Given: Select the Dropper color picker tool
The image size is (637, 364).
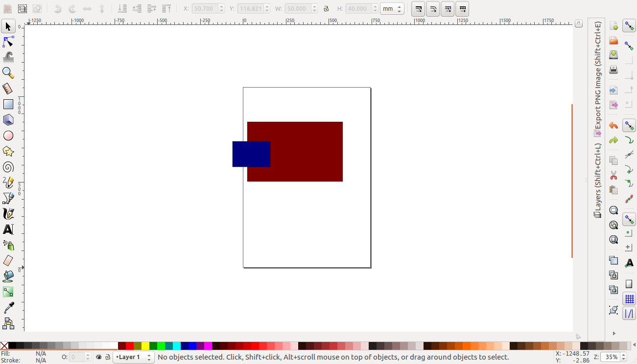Looking at the screenshot, I should 8,308.
